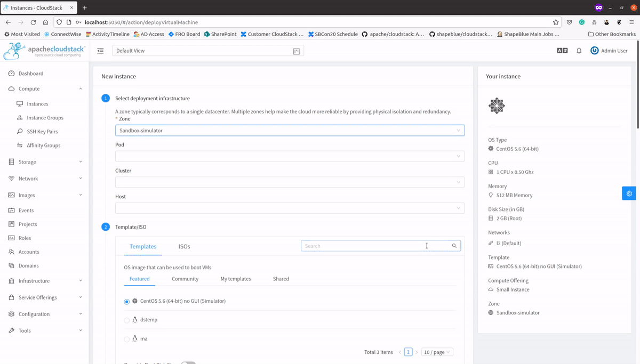
Task: Select the Featured templates tab
Action: coord(140,279)
